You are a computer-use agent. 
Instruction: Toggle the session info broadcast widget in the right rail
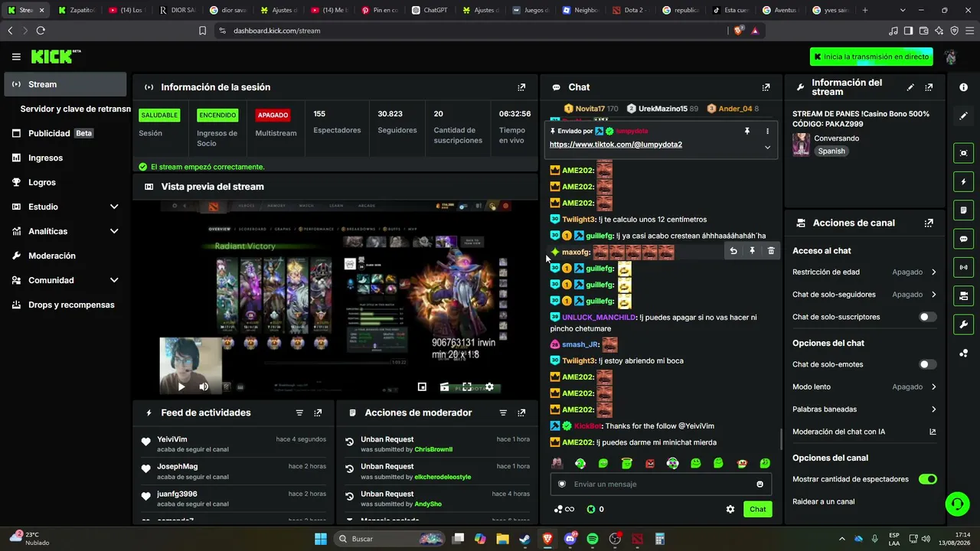point(963,267)
